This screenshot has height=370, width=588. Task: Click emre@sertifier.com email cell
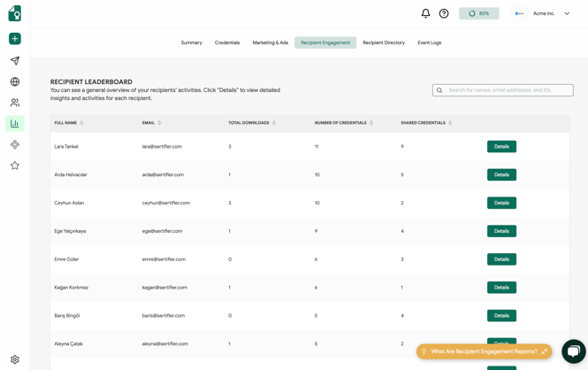pos(164,259)
